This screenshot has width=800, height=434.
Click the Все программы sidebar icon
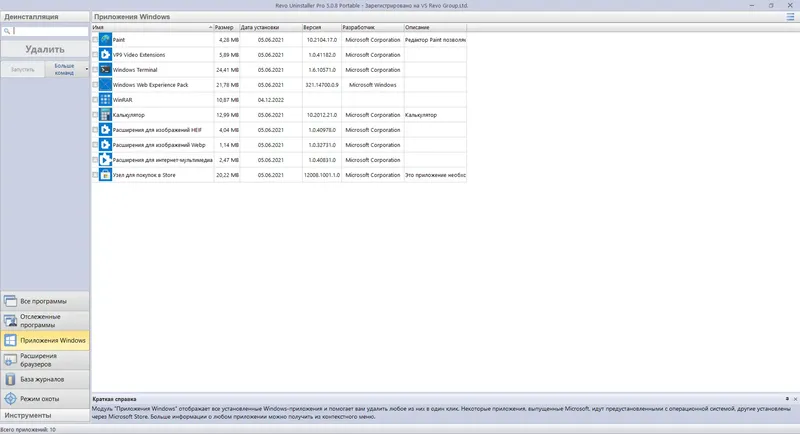10,301
